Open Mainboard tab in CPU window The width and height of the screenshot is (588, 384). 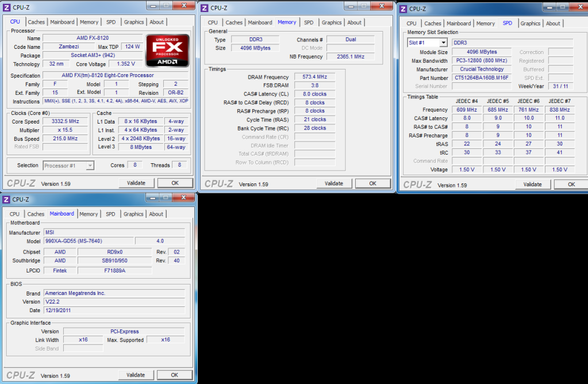(x=62, y=22)
